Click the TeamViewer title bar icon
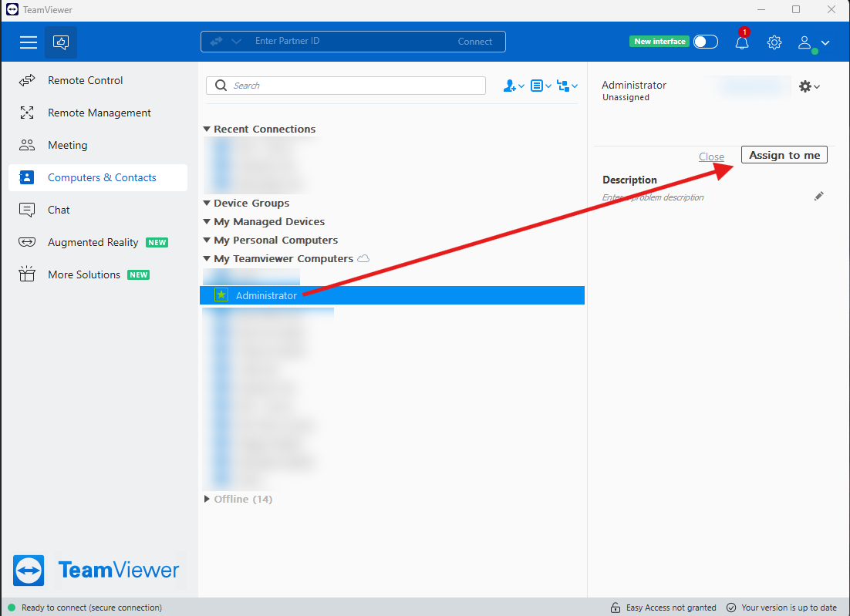Viewport: 850px width, 616px height. 12,9
